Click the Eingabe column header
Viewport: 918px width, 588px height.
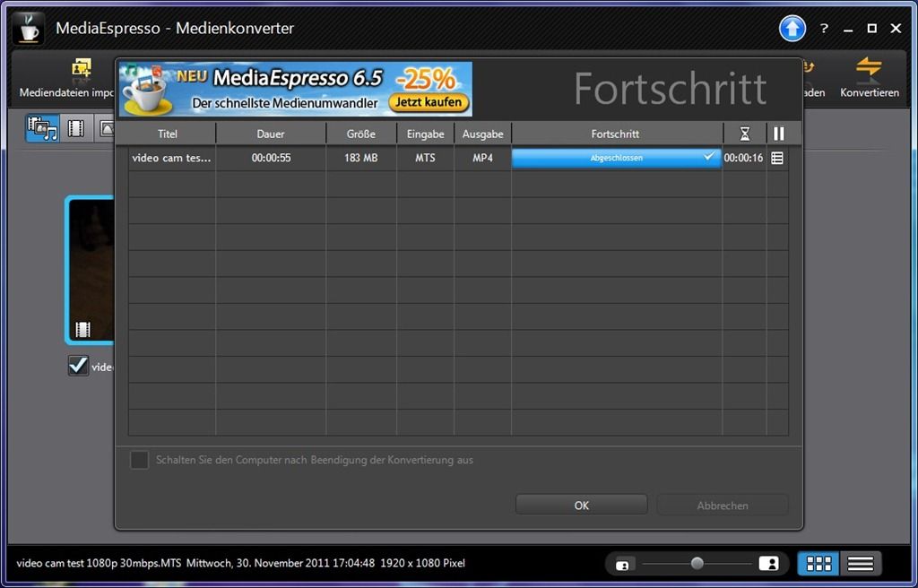tap(425, 134)
